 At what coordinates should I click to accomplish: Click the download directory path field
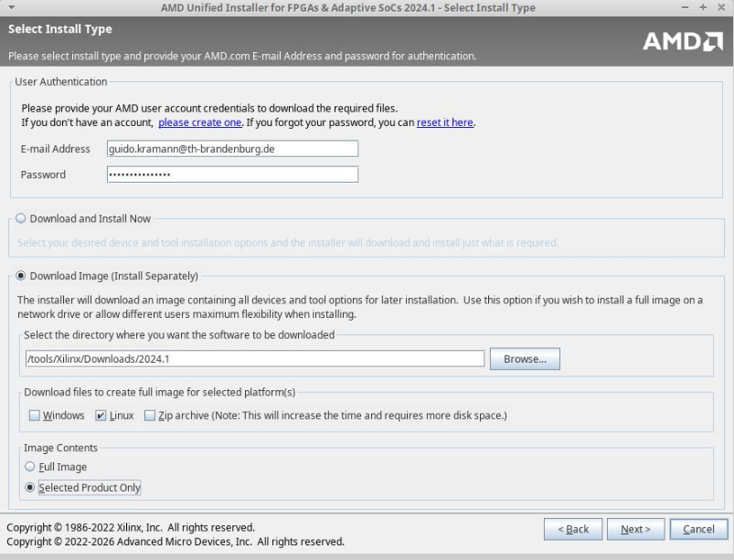(x=254, y=359)
